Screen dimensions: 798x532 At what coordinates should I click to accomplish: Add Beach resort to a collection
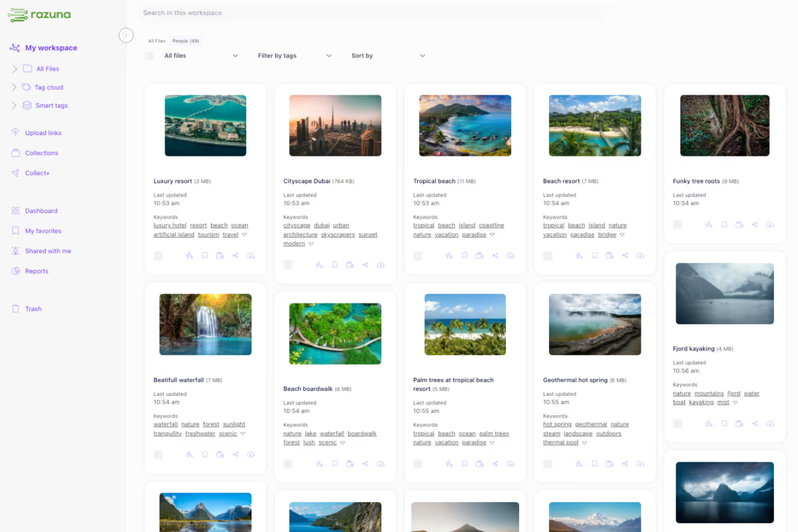coord(609,255)
